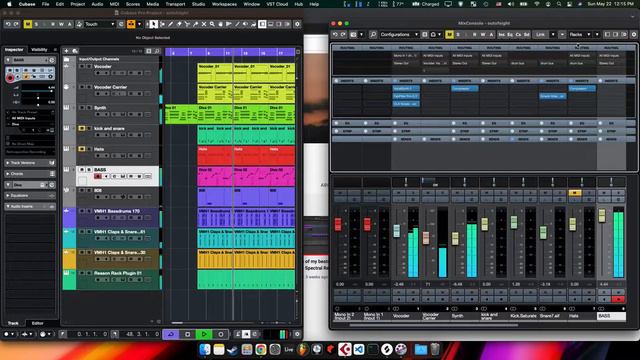
Task: Select the Object Selection arrow tool
Action: click(x=153, y=24)
